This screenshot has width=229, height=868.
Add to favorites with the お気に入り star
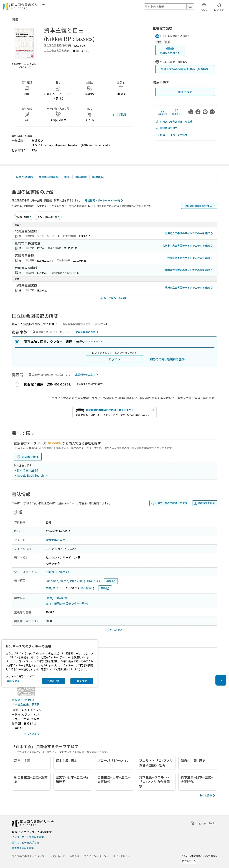coord(162,112)
